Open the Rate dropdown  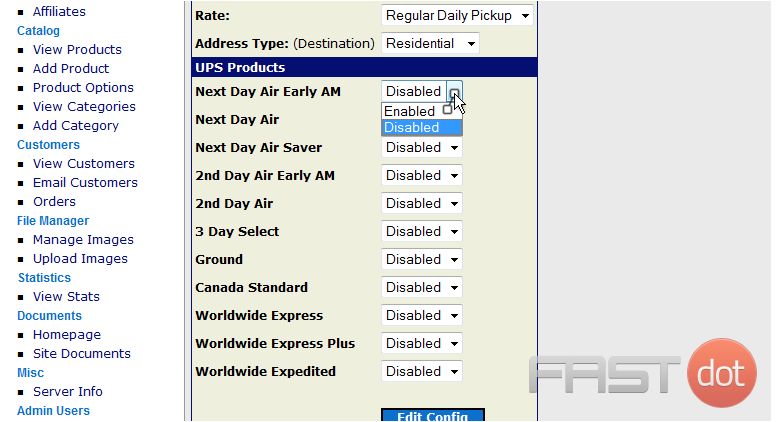[457, 15]
